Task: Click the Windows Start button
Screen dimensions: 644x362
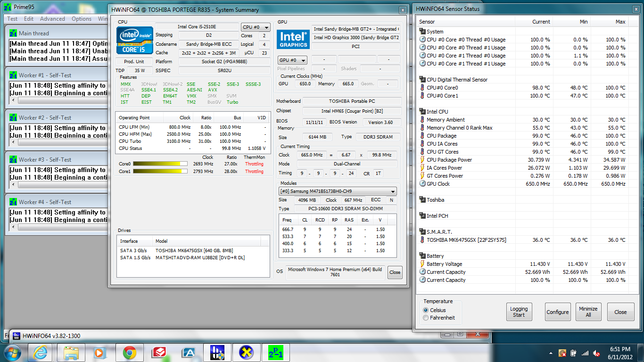Action: coord(13,353)
